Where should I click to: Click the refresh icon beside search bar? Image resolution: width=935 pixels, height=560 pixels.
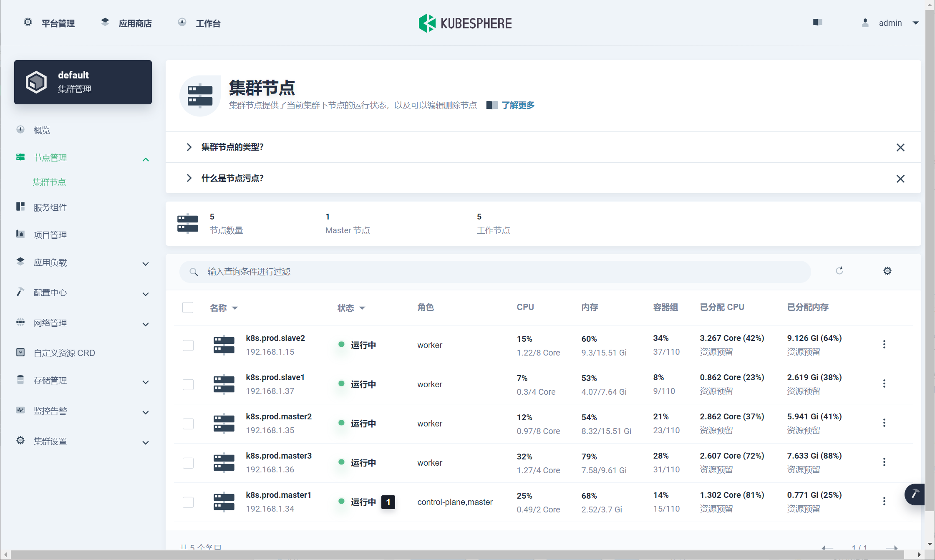point(839,271)
